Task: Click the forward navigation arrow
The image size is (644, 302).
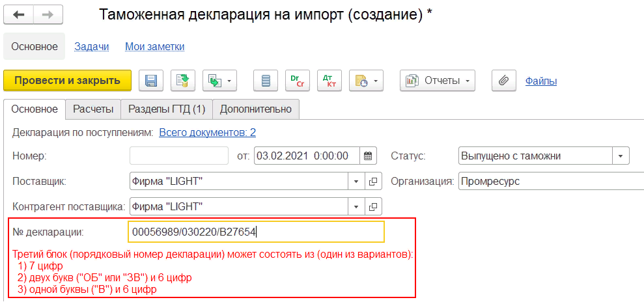Action: pyautogui.click(x=48, y=15)
